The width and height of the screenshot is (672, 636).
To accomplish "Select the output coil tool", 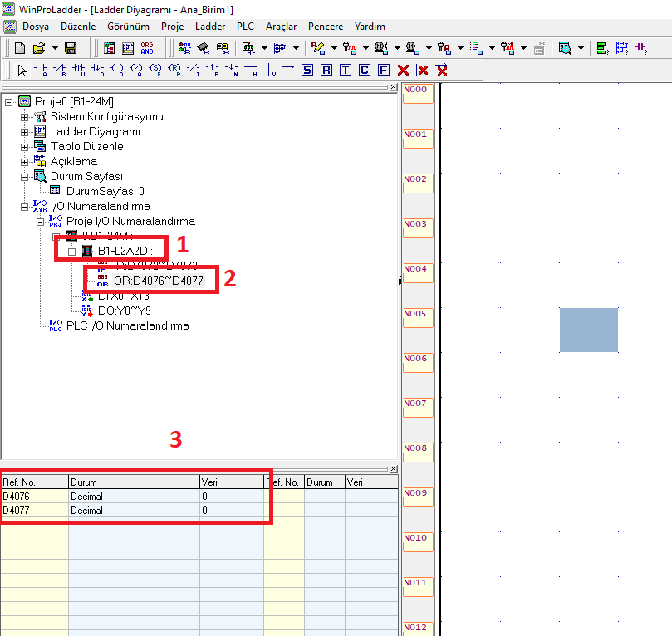I will tap(116, 70).
